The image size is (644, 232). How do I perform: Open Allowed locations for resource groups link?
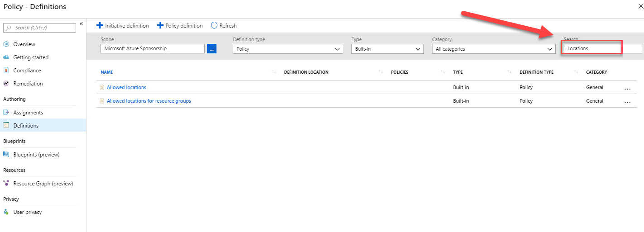pos(149,101)
